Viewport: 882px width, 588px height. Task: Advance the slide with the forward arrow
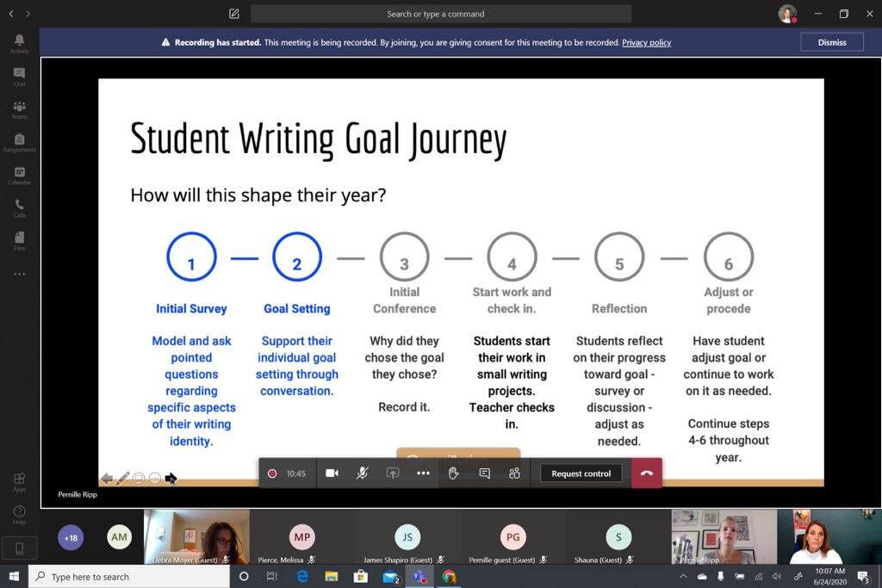click(x=171, y=478)
